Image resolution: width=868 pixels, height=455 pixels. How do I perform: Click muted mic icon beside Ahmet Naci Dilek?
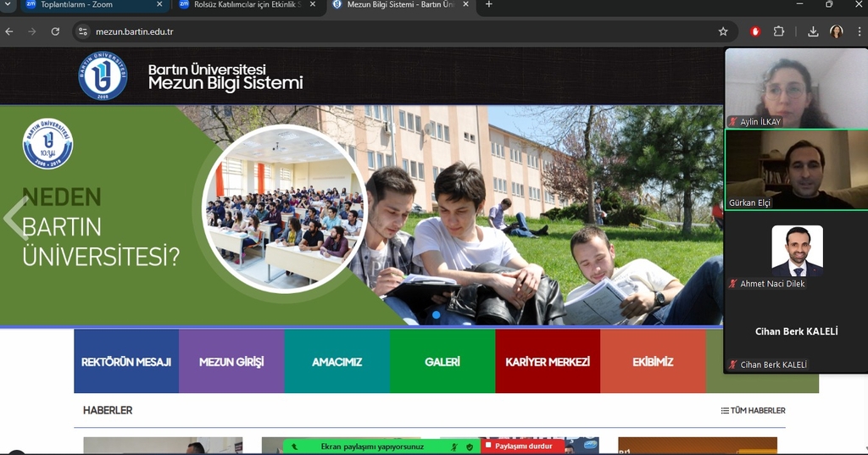pyautogui.click(x=733, y=283)
